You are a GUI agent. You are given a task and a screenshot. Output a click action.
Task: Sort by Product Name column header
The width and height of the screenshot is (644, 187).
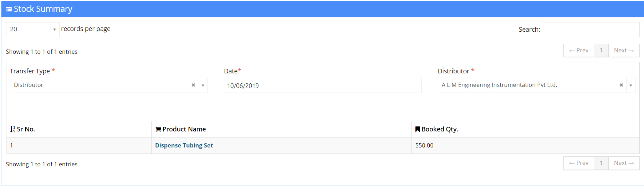(x=281, y=129)
